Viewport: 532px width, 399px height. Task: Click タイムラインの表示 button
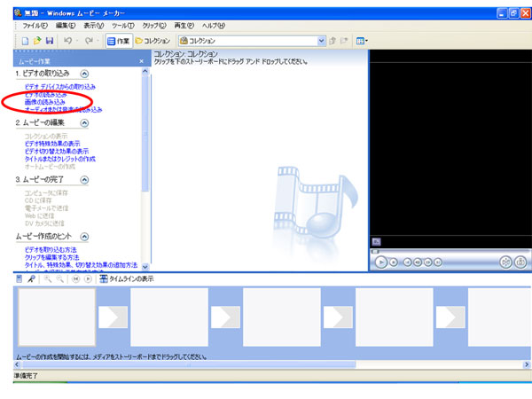click(x=127, y=279)
